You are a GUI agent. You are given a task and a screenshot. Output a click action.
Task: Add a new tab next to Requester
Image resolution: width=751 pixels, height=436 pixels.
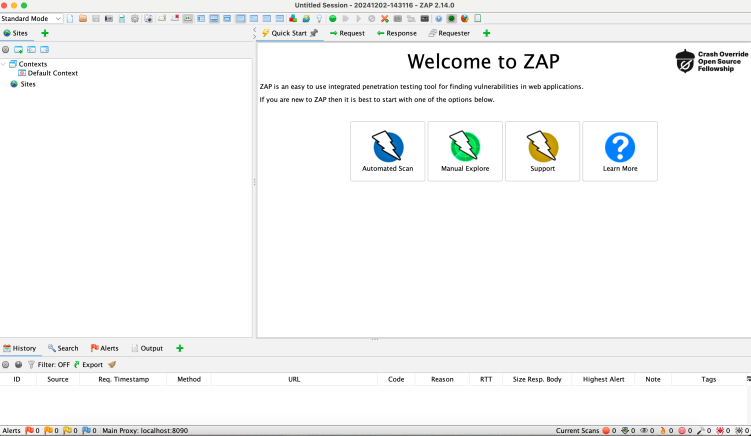(x=487, y=33)
